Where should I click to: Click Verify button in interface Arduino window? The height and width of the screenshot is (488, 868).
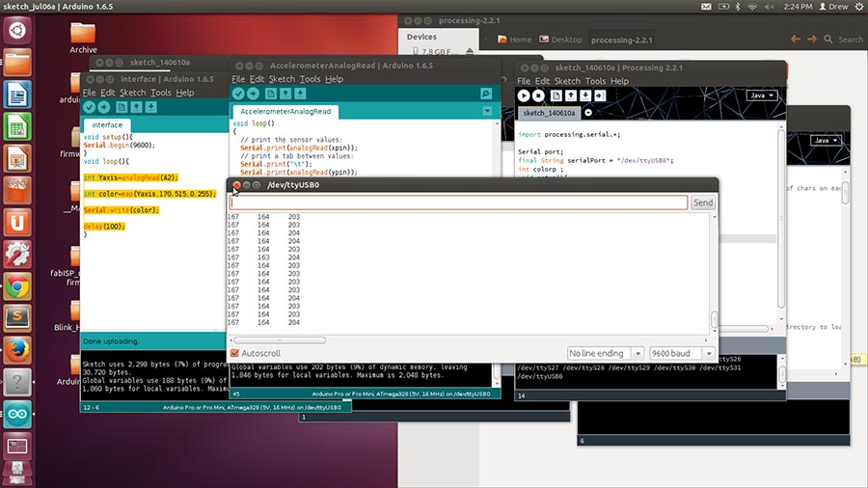point(89,107)
